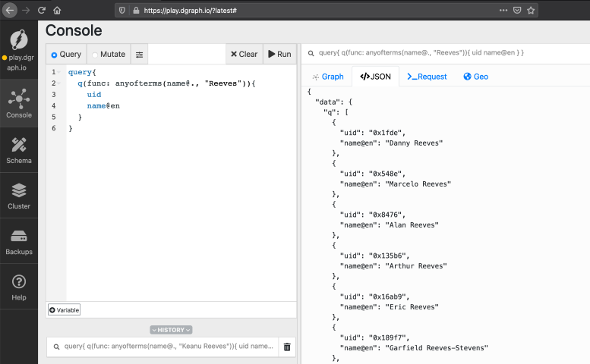This screenshot has height=364, width=590.
Task: Open the Cluster sidebar section
Action: [19, 195]
